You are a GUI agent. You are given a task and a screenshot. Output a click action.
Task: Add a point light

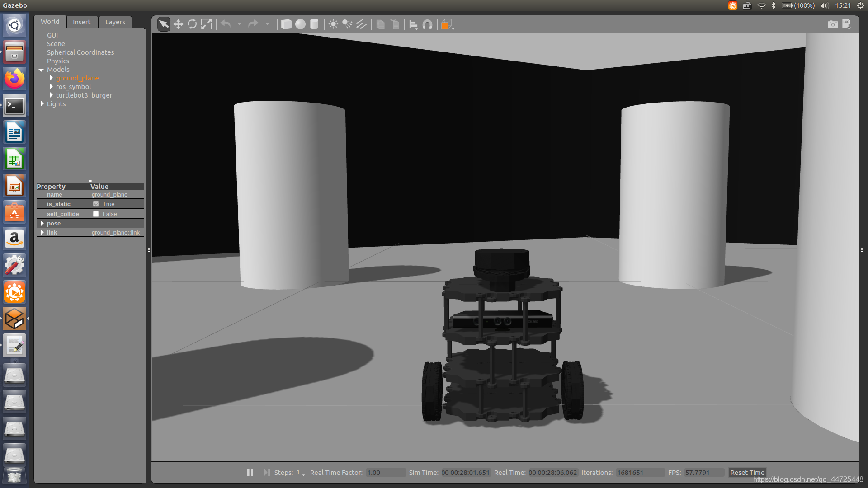click(333, 24)
